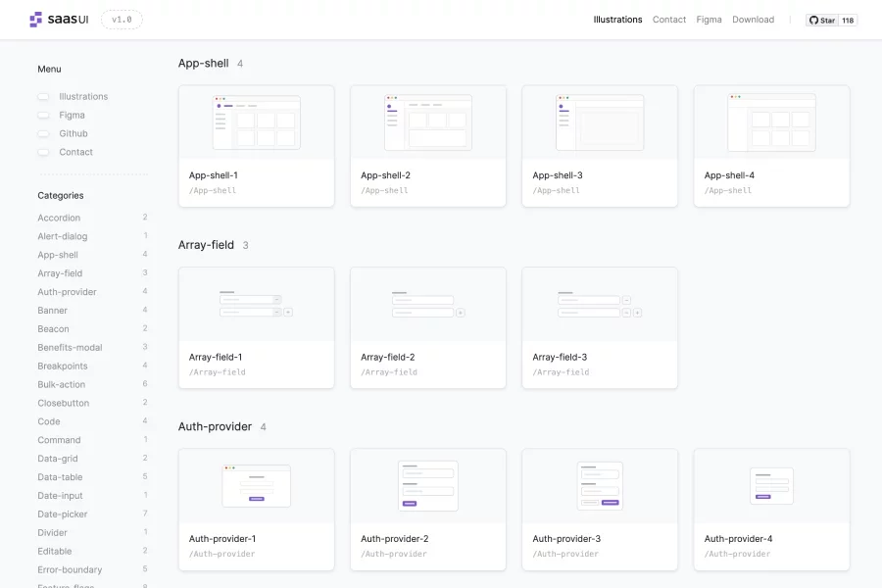
Task: Select the Bulk-action category
Action: point(61,384)
